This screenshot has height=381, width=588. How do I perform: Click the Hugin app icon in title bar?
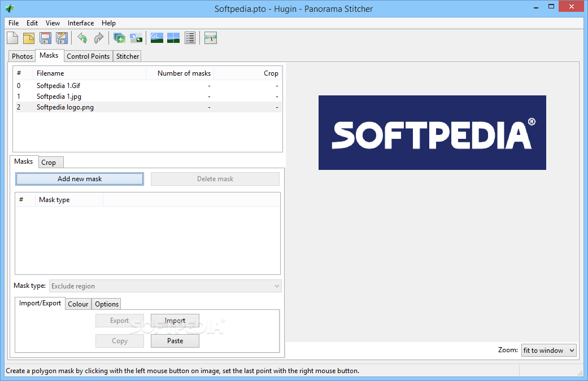(x=10, y=8)
